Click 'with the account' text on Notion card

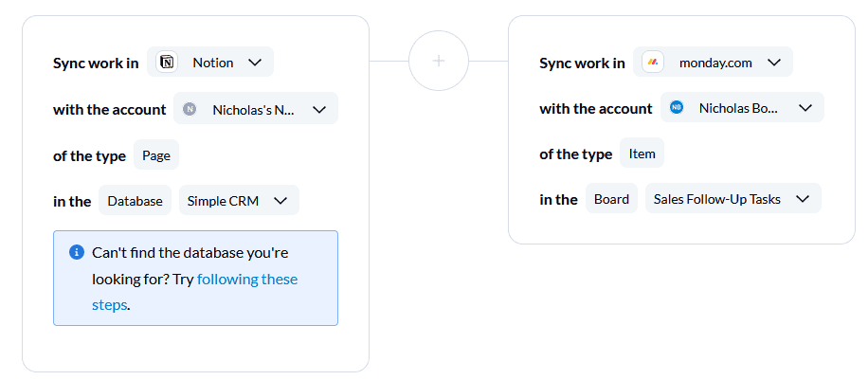pos(110,109)
